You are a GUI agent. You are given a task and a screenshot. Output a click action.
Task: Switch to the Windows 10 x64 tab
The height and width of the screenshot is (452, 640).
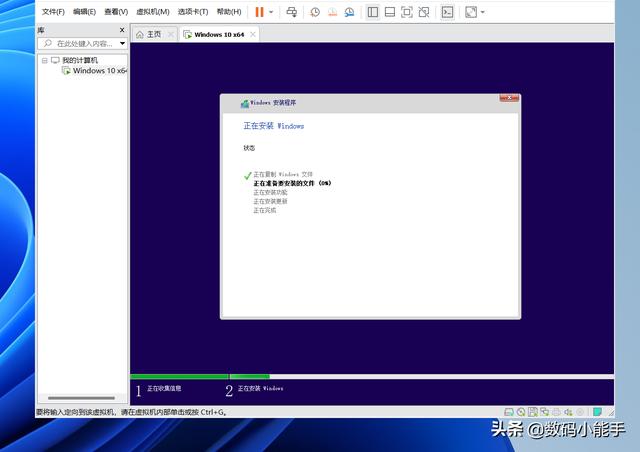219,35
